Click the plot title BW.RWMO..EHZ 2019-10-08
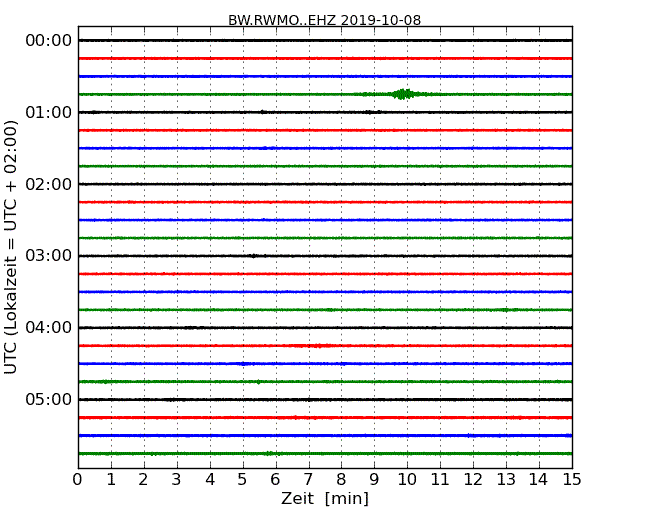 (x=325, y=20)
